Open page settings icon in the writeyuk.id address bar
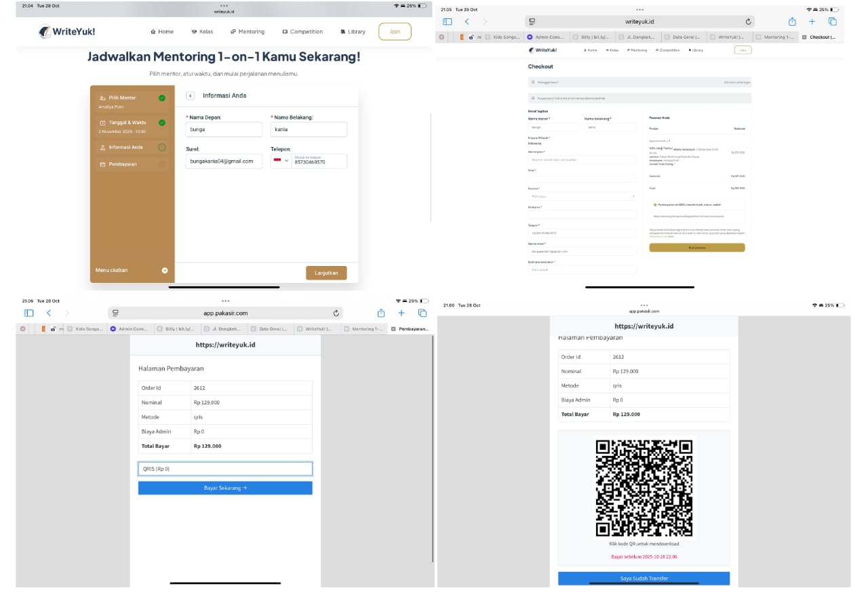The image size is (868, 614). [x=532, y=22]
